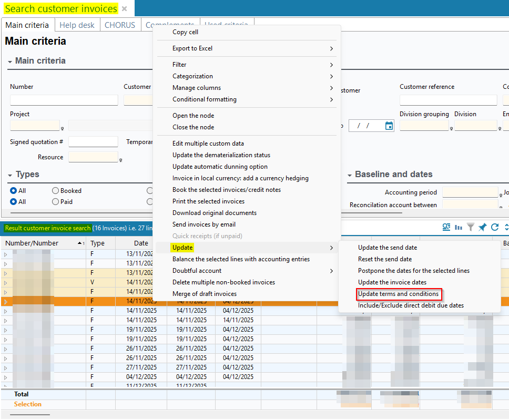Click the lookup icon beside Project field

(x=63, y=128)
